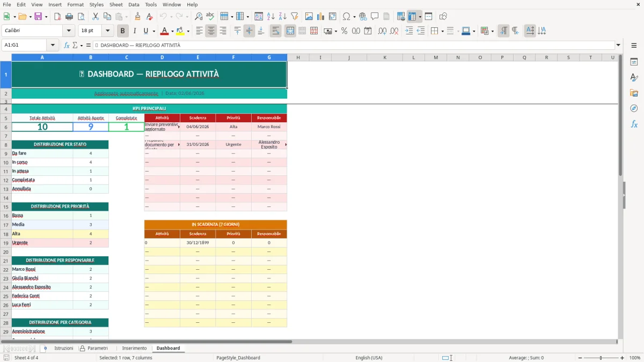The width and height of the screenshot is (644, 362).
Task: Open the Draw Functions shapes icon
Action: [443, 17]
